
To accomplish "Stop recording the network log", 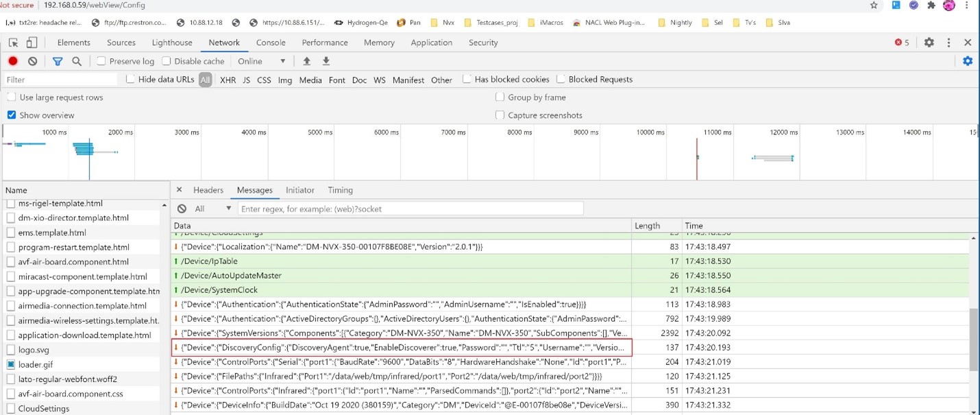I will click(x=13, y=61).
